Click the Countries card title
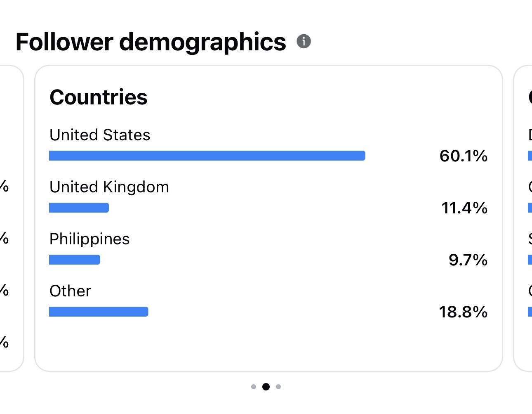532x414 pixels. pyautogui.click(x=99, y=97)
